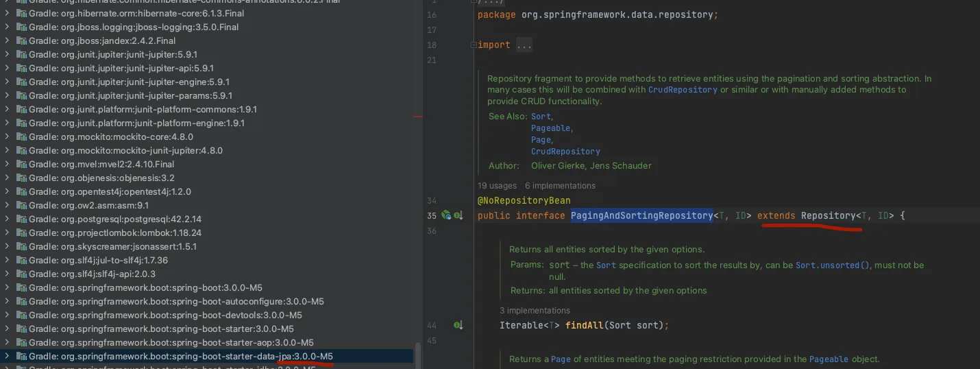Click the library icon beside junit-jupiter-api:5.9.1

coord(21,68)
